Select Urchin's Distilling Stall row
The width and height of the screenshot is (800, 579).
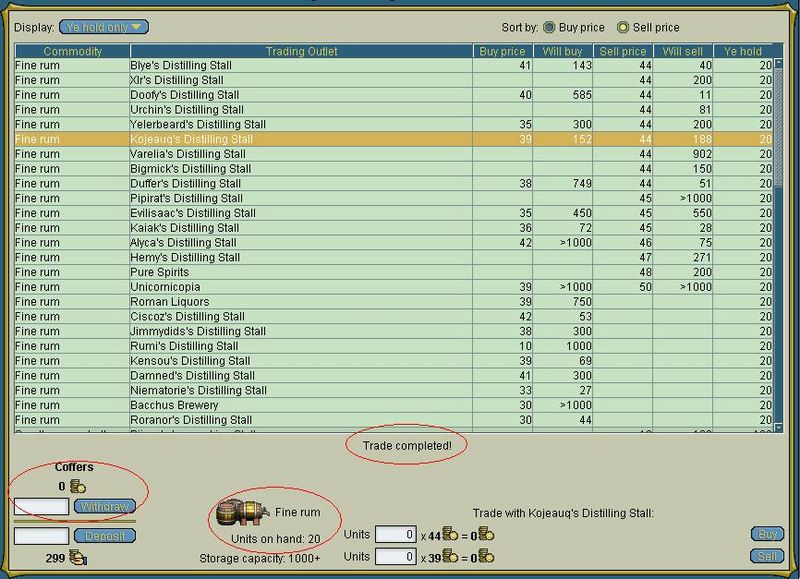click(394, 110)
